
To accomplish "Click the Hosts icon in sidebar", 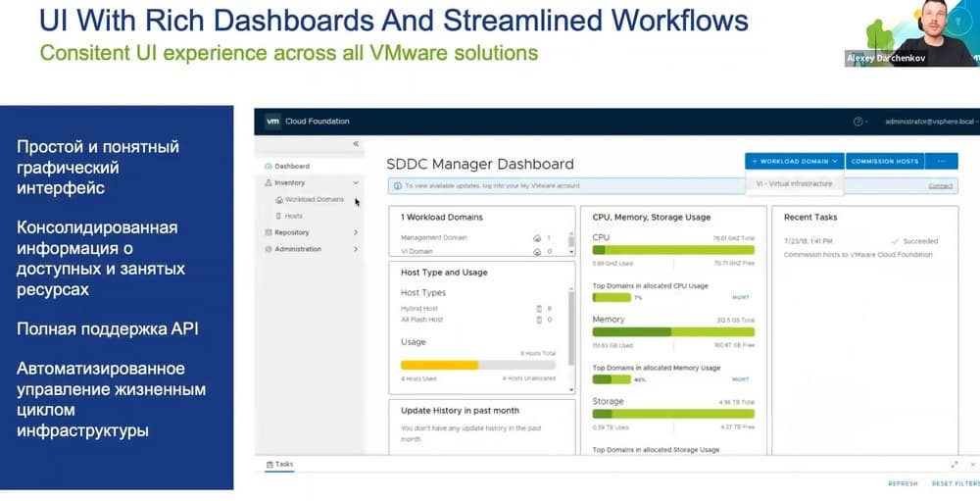I will click(x=278, y=216).
